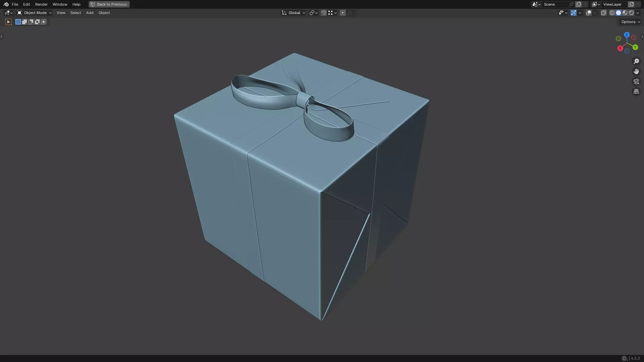Expand the Options dropdown
The image size is (644, 362).
(630, 22)
